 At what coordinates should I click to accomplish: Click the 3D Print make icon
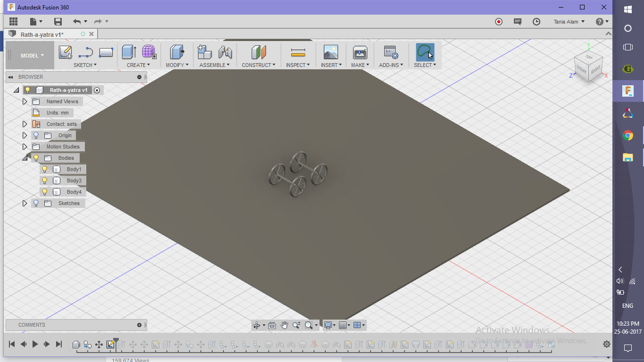[360, 52]
